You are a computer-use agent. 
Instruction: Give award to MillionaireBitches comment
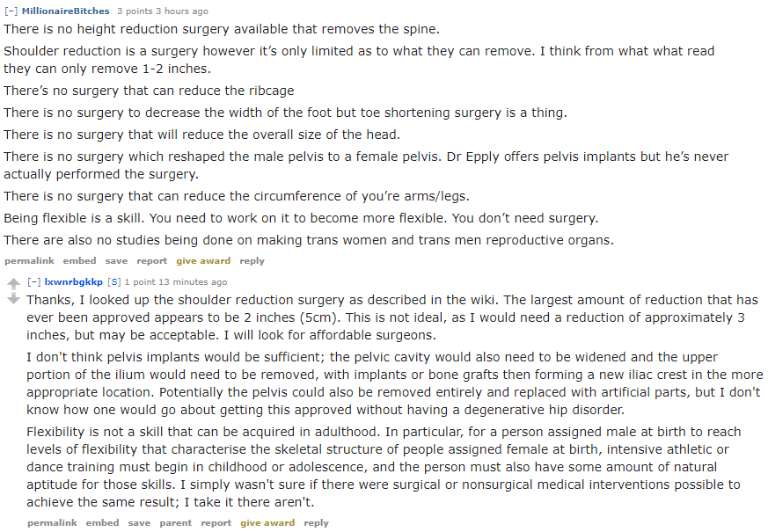(203, 261)
